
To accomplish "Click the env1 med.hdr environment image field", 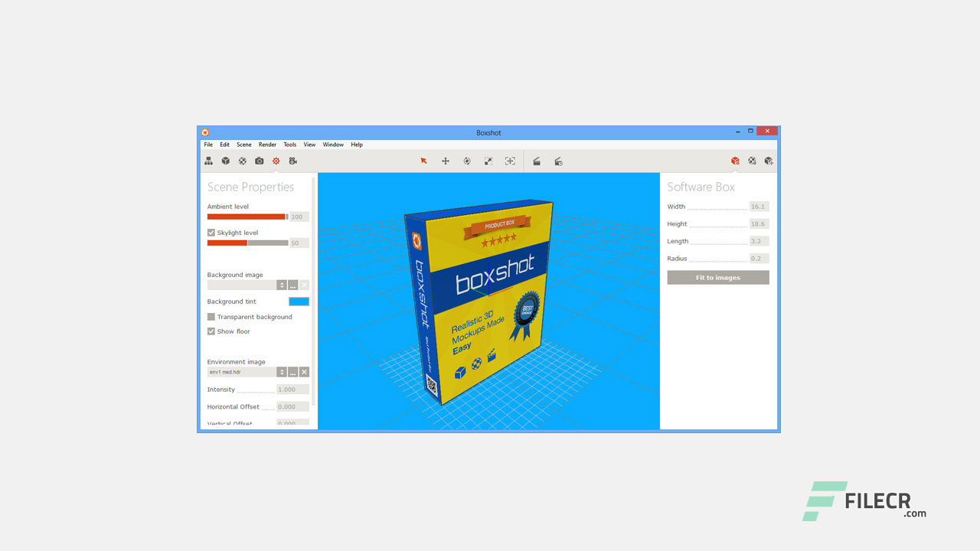I will click(x=241, y=372).
